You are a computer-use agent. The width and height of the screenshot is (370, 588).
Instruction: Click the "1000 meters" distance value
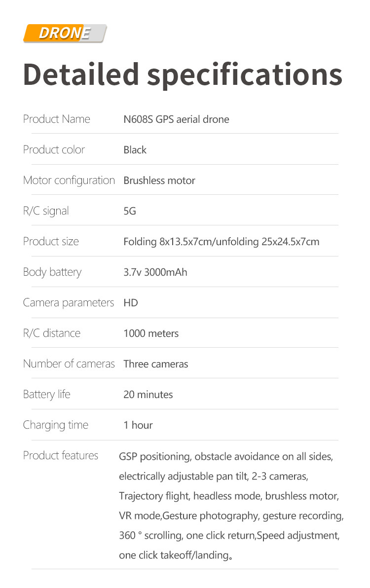151,333
